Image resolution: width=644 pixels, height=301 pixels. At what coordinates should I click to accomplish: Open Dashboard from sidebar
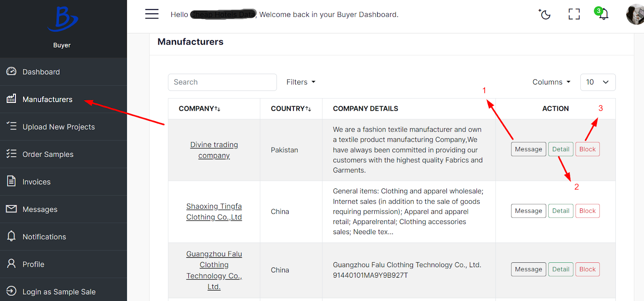click(41, 72)
